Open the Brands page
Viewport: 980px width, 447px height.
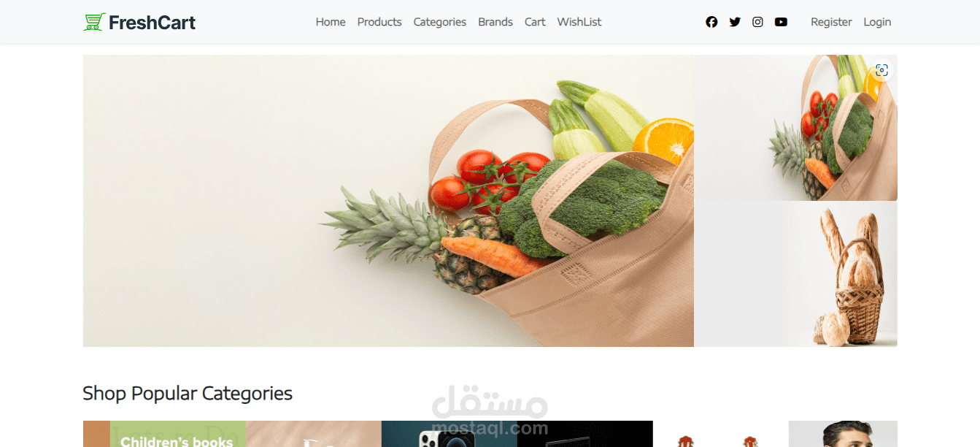[495, 22]
